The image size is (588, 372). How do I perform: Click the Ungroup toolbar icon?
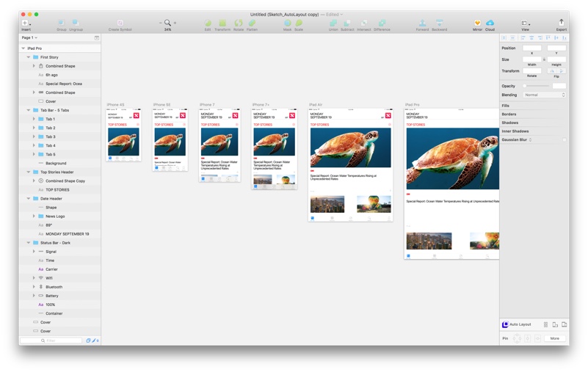coord(76,23)
